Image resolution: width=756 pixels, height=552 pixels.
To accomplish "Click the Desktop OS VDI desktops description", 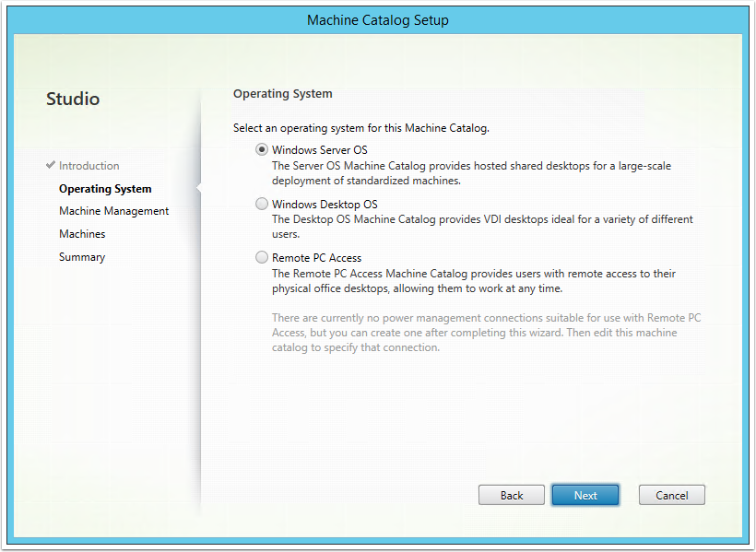I will click(x=482, y=227).
